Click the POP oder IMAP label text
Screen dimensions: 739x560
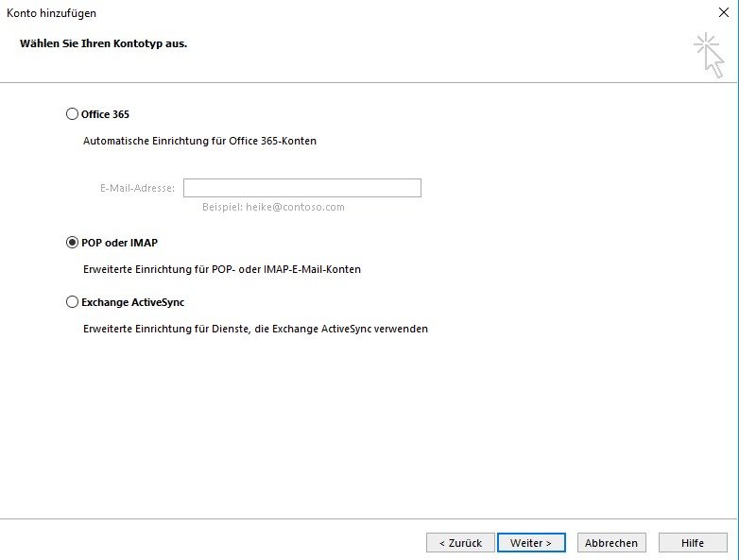119,243
